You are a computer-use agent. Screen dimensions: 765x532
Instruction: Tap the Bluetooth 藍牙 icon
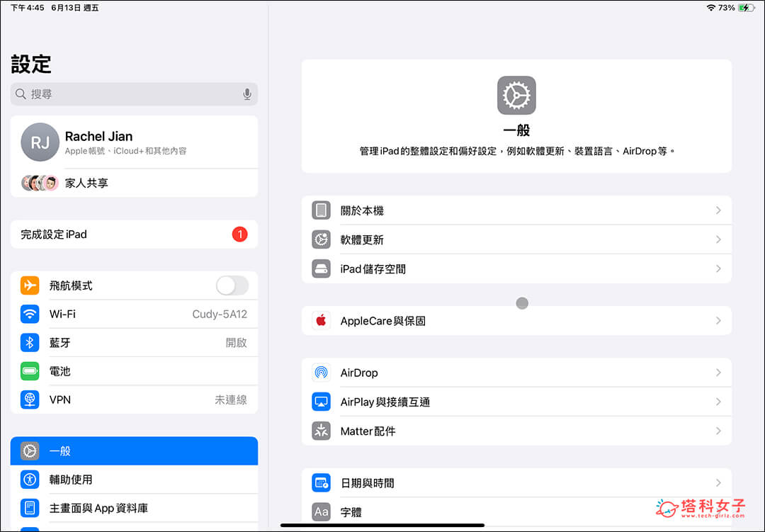[x=30, y=343]
